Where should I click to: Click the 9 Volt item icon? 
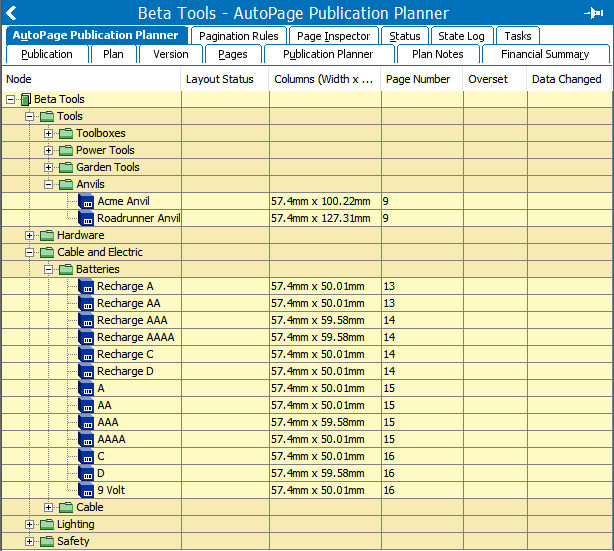[86, 490]
